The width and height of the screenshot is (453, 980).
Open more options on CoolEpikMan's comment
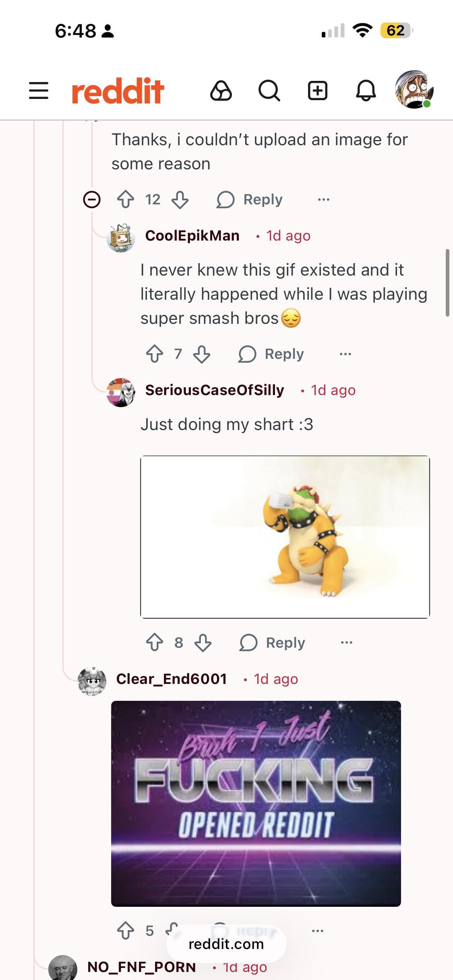pyautogui.click(x=345, y=354)
